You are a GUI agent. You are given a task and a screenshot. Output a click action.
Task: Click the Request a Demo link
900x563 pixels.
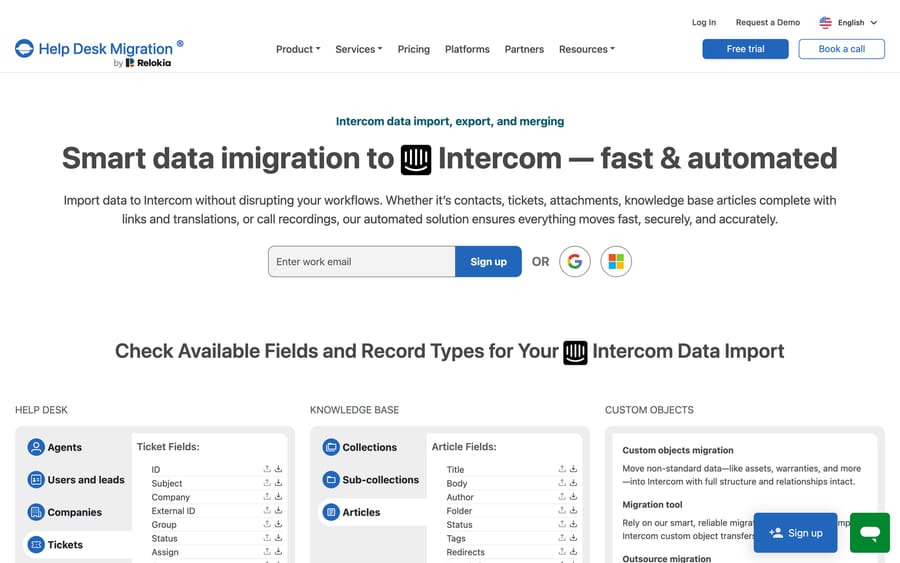point(768,22)
